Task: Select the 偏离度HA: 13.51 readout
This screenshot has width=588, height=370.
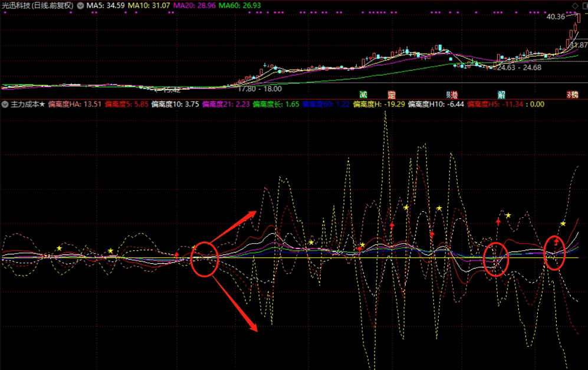Action: click(75, 104)
